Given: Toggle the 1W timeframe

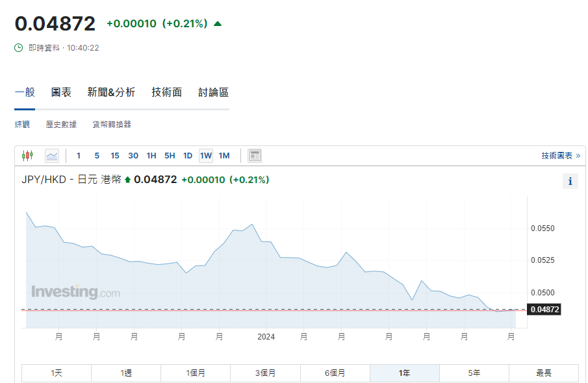Looking at the screenshot, I should (x=205, y=155).
